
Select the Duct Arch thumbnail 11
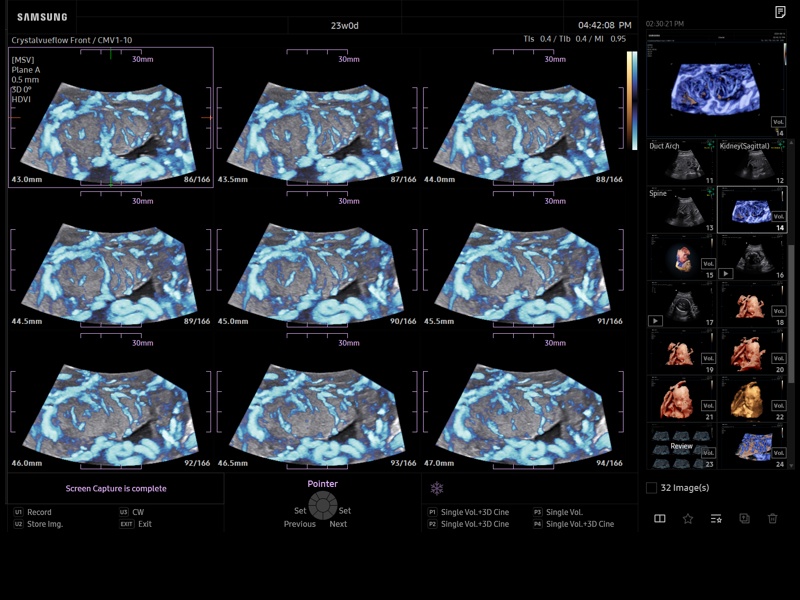pyautogui.click(x=681, y=162)
